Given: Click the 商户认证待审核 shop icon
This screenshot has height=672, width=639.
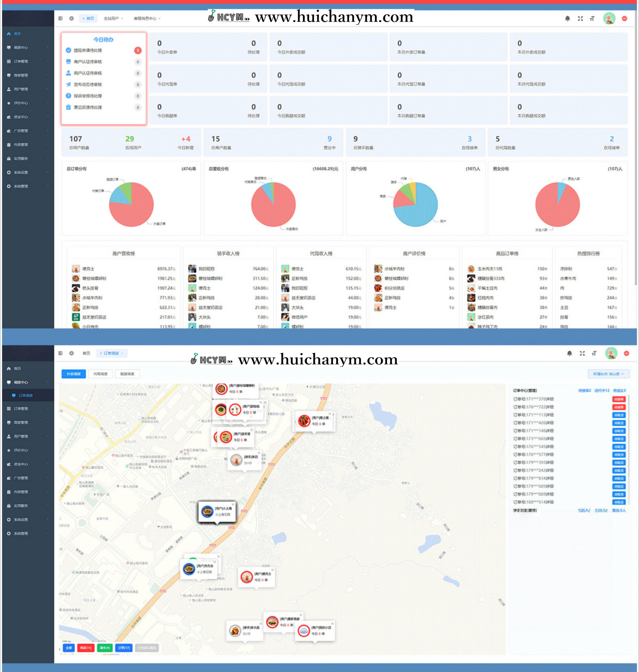Looking at the screenshot, I should pyautogui.click(x=68, y=62).
